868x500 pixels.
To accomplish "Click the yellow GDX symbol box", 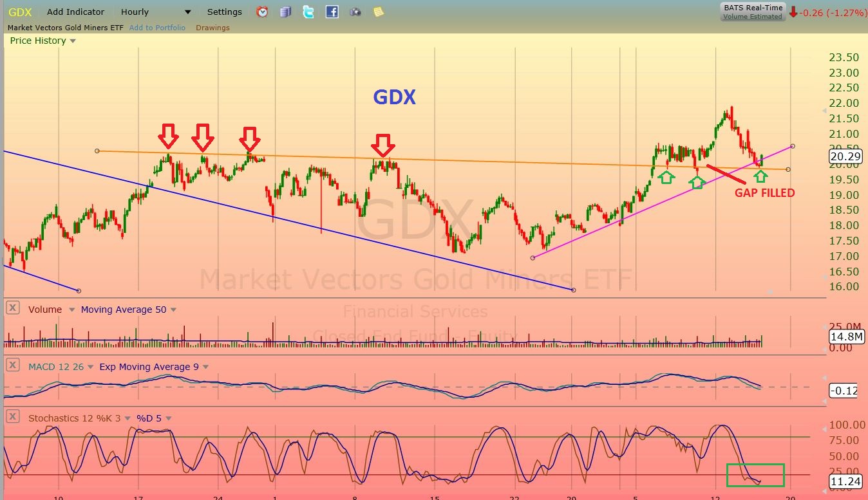I will point(20,12).
